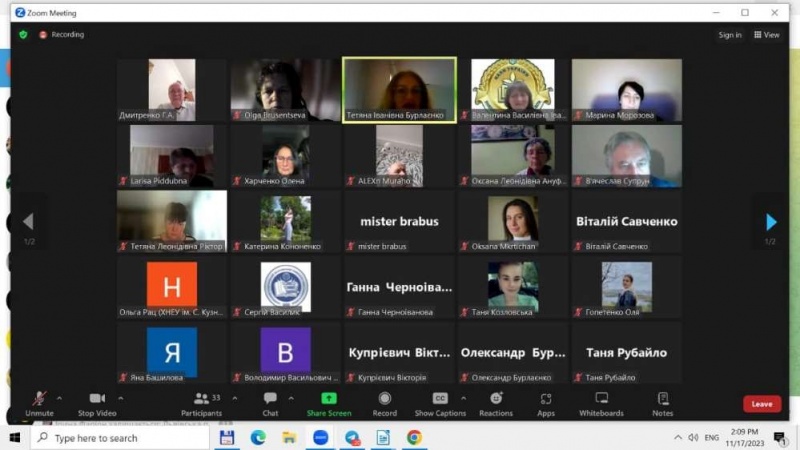Open the Notes panel

662,402
